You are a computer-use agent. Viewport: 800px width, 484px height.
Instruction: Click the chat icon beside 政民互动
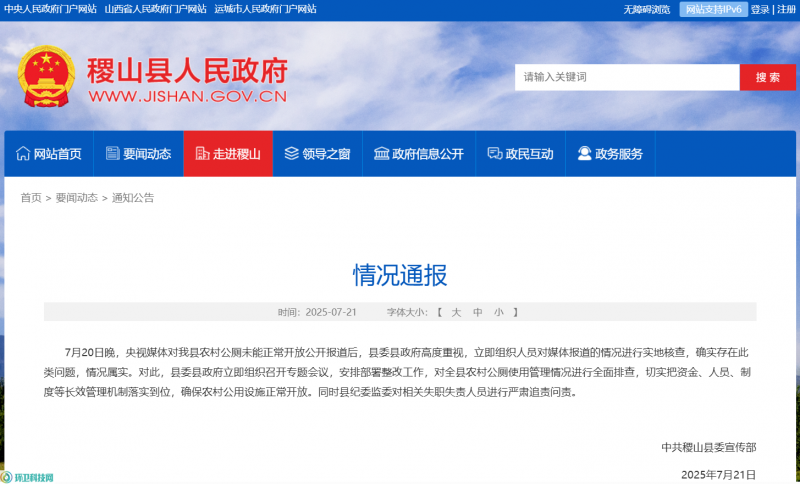[x=495, y=154]
